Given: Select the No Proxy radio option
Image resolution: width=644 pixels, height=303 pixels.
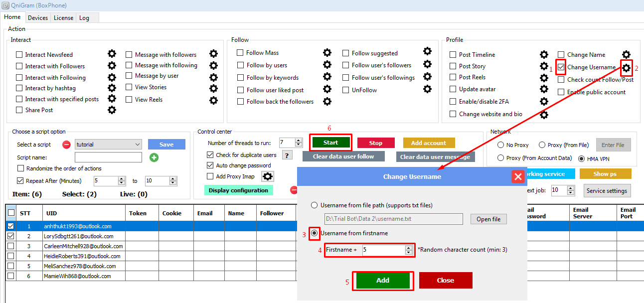Looking at the screenshot, I should pos(501,145).
